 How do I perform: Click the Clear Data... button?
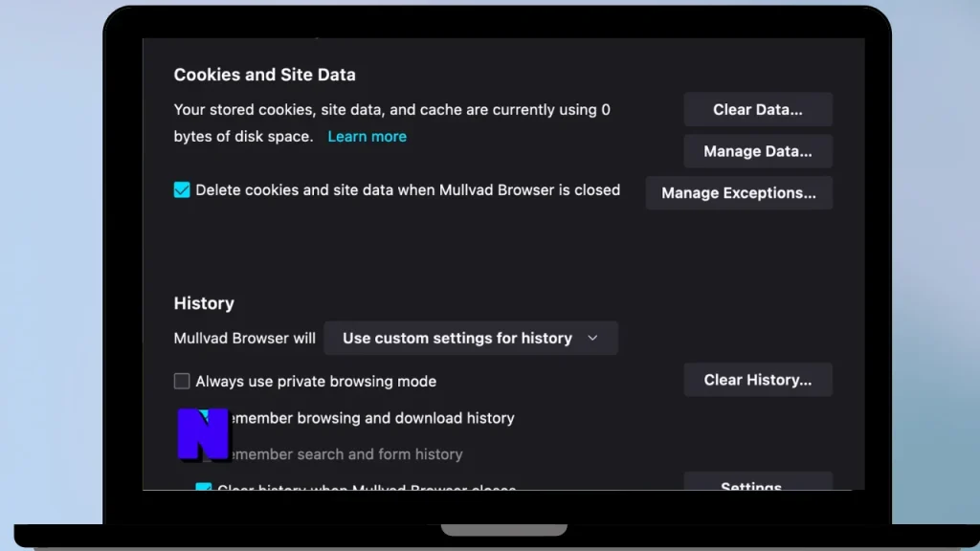tap(758, 109)
